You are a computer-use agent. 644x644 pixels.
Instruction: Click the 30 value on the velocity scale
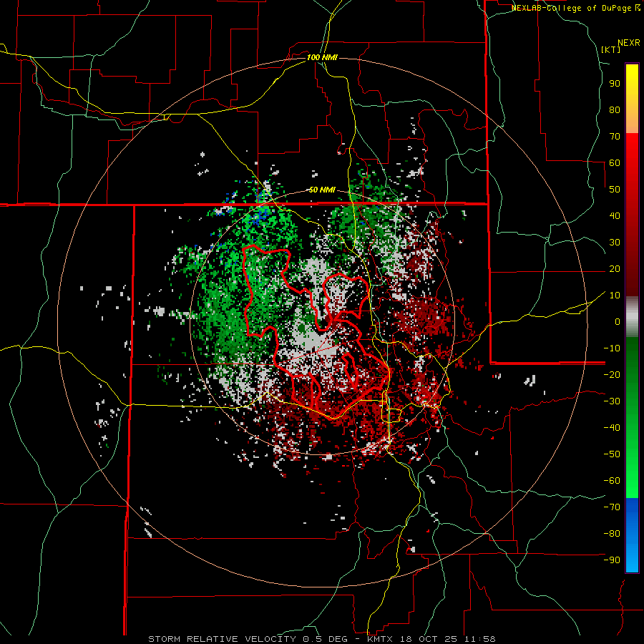click(615, 243)
